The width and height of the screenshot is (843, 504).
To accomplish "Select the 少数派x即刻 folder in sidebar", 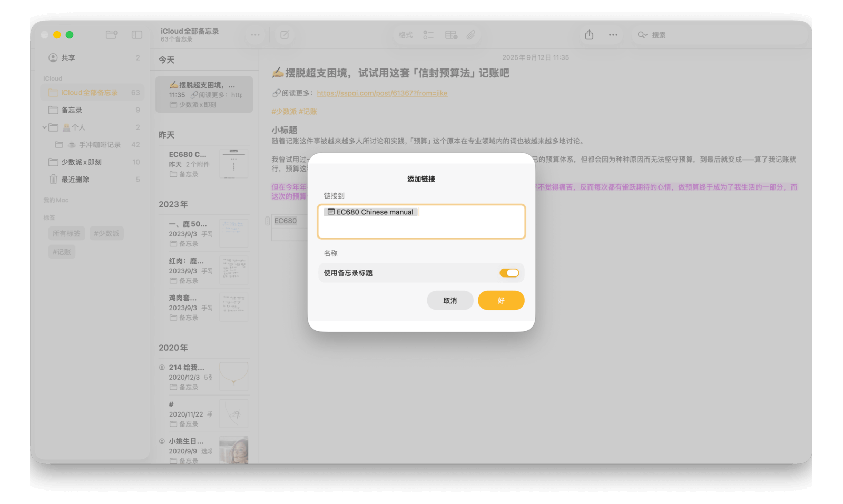I will [x=81, y=162].
